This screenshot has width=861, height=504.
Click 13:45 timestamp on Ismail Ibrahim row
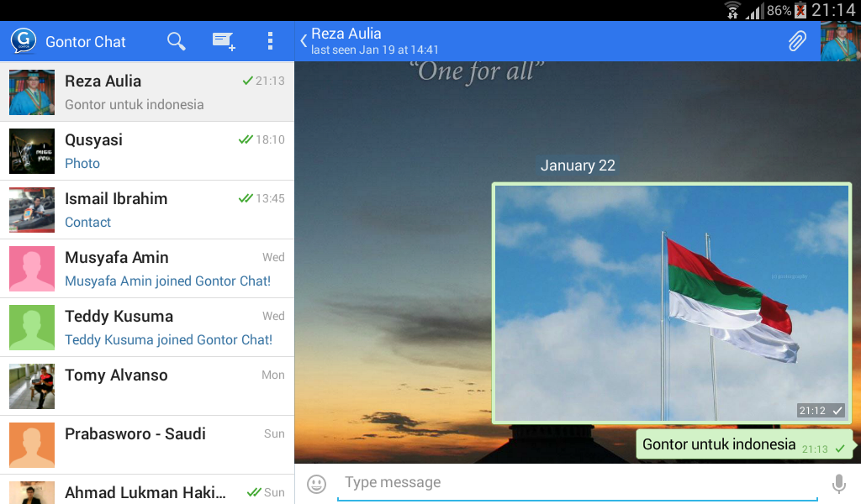[270, 198]
